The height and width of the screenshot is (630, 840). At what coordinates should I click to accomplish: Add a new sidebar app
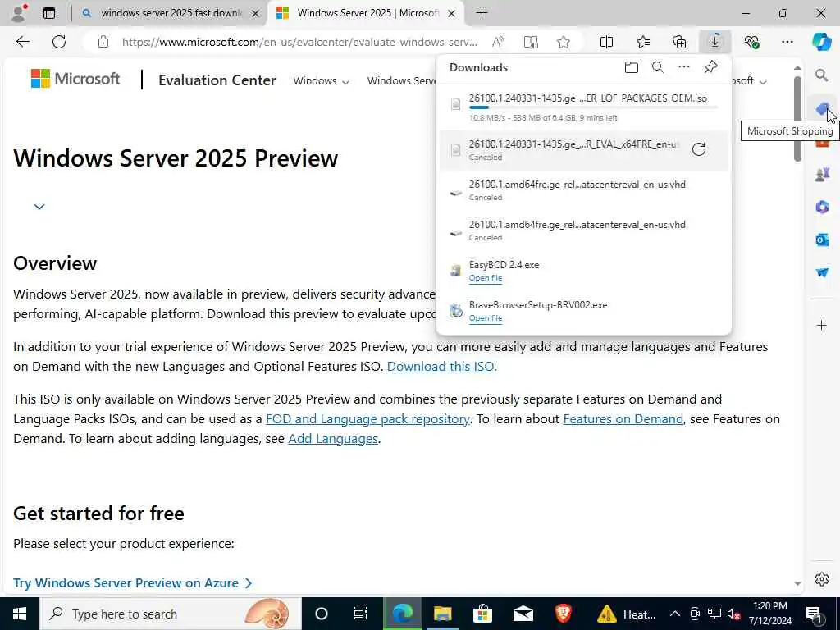tap(822, 325)
